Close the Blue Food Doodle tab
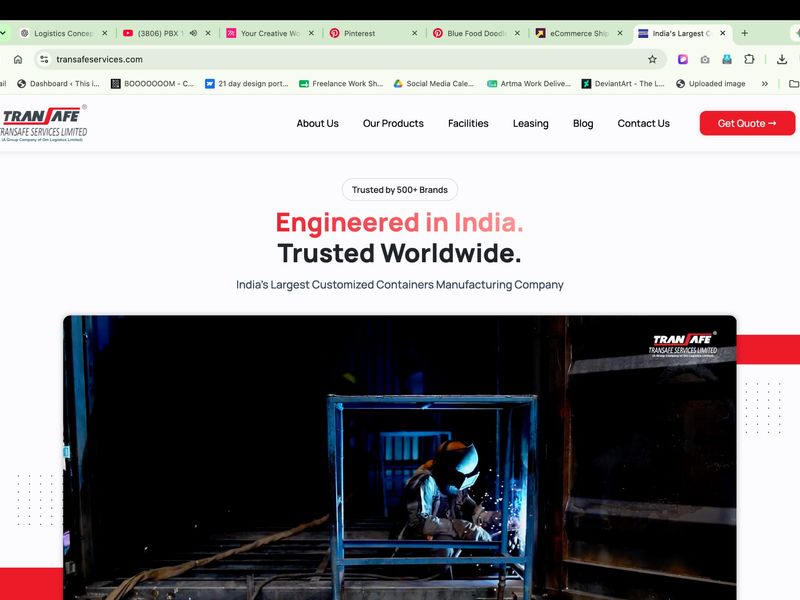The height and width of the screenshot is (600, 800). (x=517, y=33)
